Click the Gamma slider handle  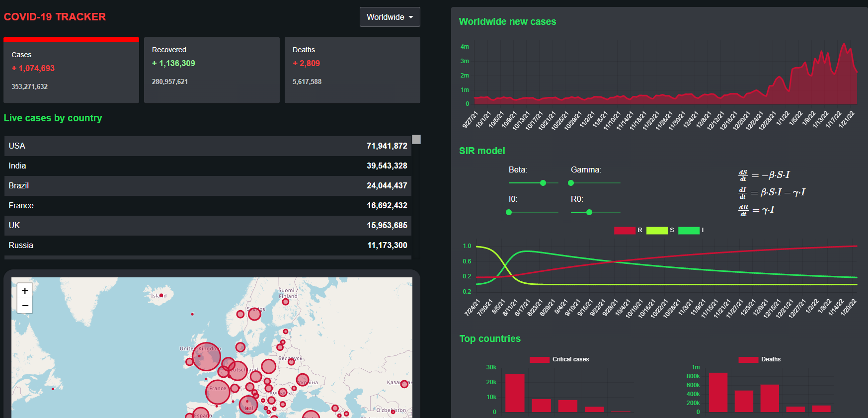tap(571, 183)
